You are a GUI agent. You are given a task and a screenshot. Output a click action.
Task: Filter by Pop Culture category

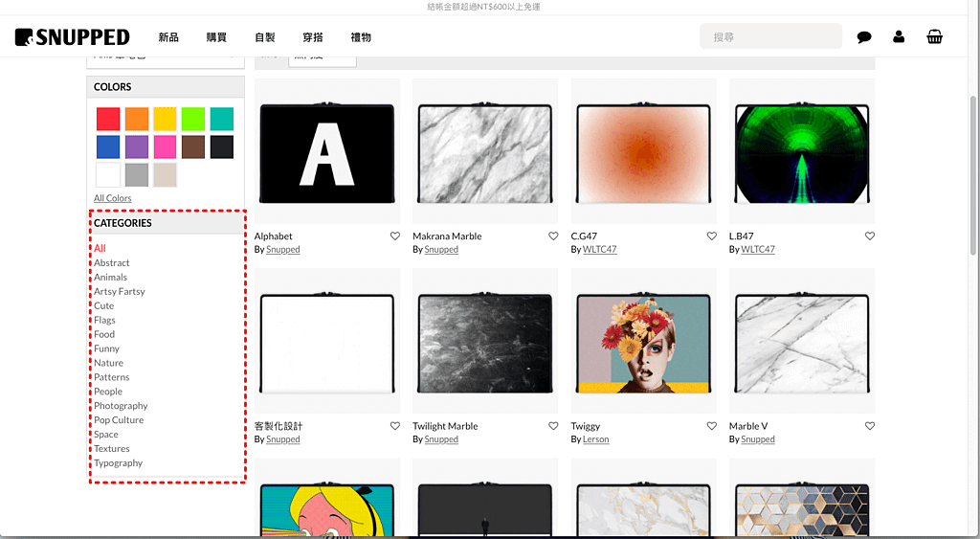(119, 420)
